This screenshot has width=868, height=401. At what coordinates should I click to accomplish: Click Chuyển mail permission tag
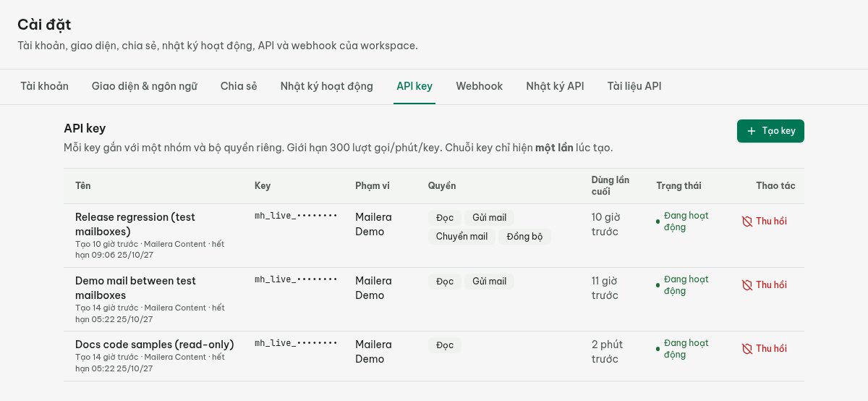(461, 237)
